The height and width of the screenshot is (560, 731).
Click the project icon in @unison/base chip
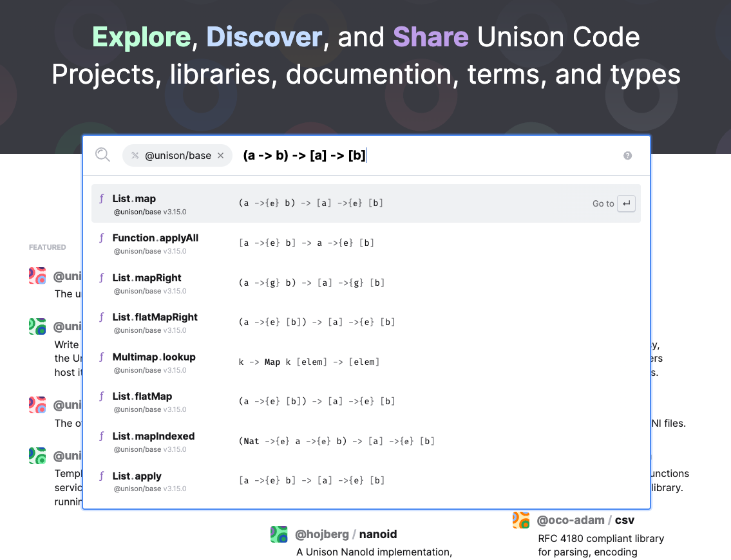(135, 156)
